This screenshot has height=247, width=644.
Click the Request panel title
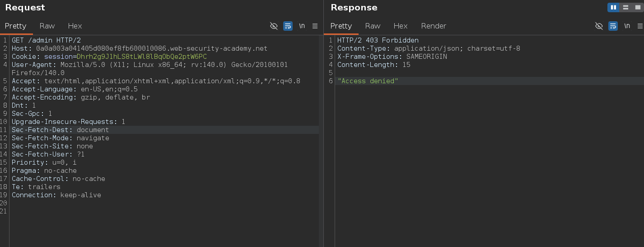tap(25, 8)
